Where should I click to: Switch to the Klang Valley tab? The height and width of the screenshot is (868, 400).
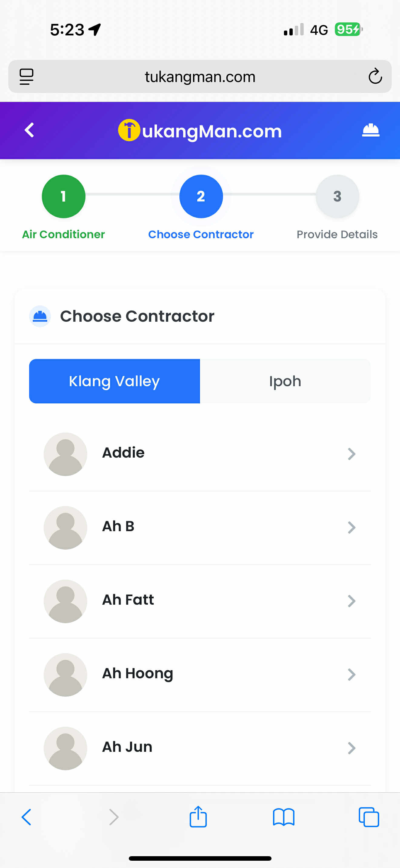coord(114,381)
